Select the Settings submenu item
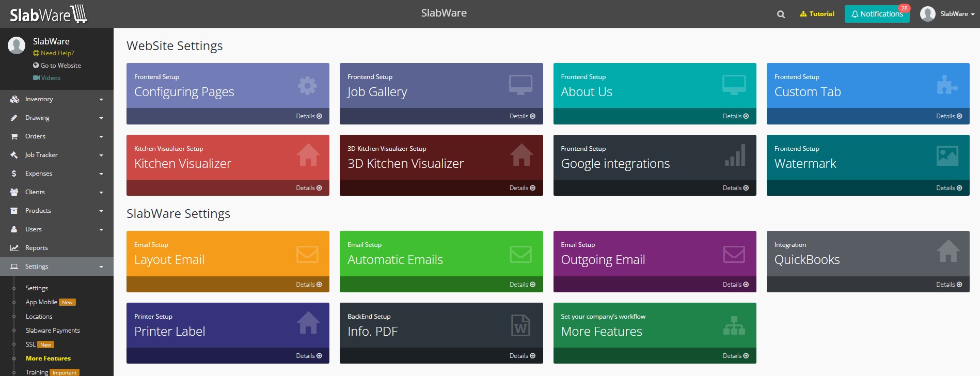 click(37, 288)
